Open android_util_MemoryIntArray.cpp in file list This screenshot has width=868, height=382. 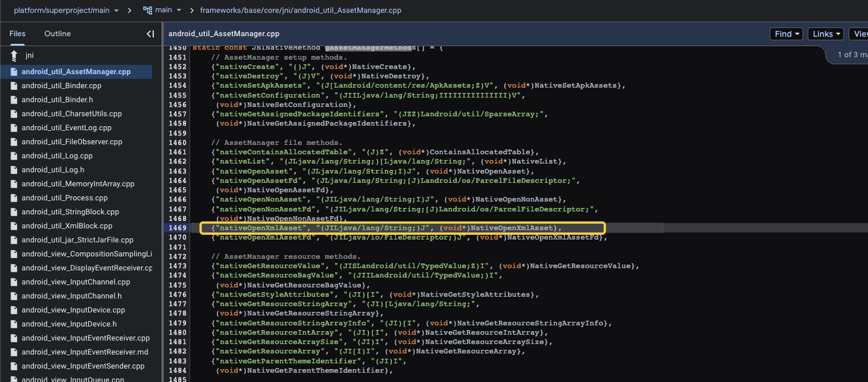point(78,184)
